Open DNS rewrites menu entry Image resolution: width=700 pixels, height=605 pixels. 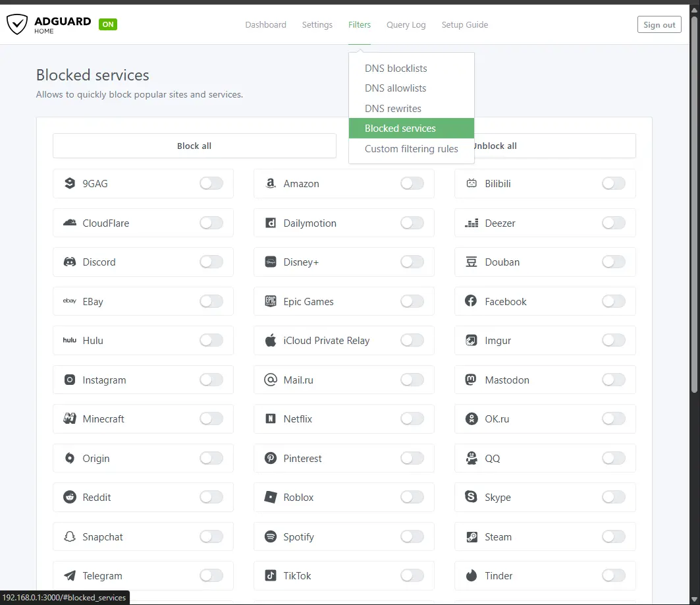(x=411, y=109)
